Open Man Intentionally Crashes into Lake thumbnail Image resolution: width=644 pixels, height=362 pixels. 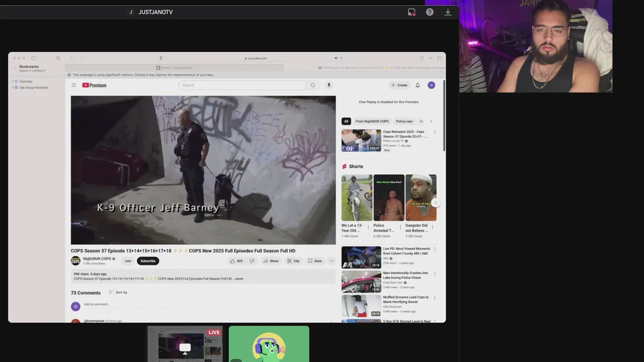click(361, 282)
